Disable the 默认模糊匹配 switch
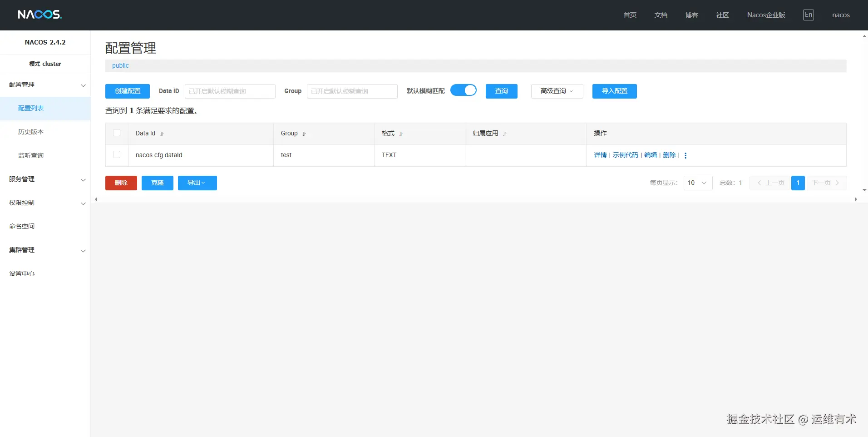This screenshot has width=868, height=437. coord(464,90)
